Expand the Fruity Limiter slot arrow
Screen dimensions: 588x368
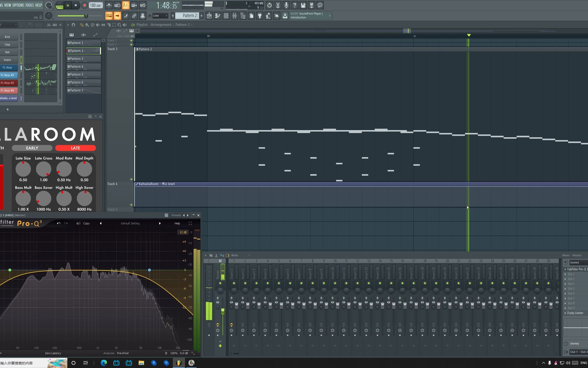tap(565, 313)
